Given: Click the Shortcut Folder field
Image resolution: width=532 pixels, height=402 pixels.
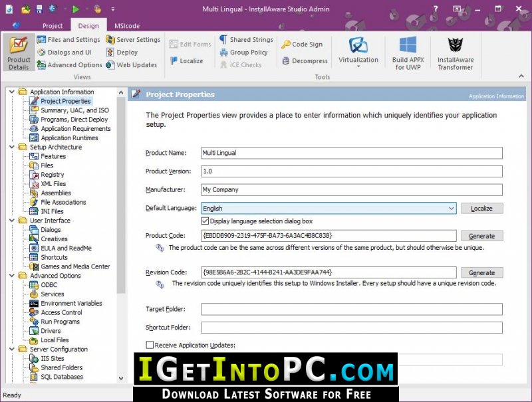Looking at the screenshot, I should [352, 328].
